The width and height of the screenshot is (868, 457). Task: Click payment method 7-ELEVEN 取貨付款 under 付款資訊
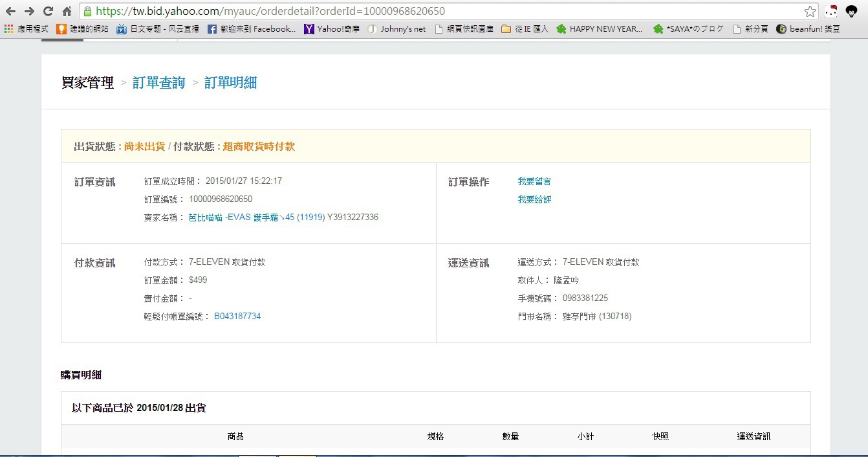[x=227, y=262]
